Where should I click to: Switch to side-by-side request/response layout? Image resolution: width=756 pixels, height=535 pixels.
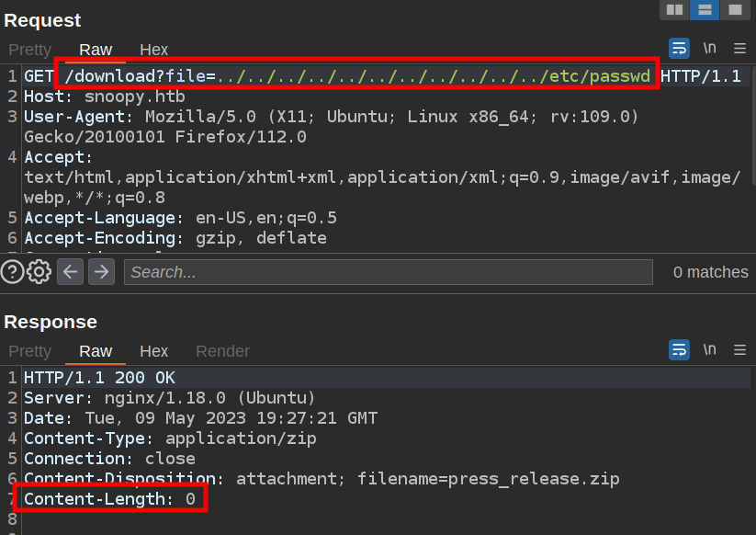675,10
